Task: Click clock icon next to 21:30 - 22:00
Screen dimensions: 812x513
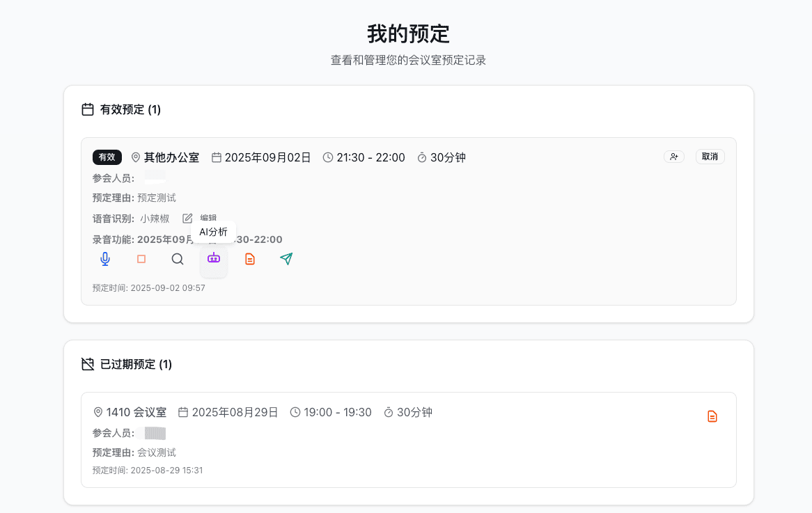Action: (x=328, y=157)
